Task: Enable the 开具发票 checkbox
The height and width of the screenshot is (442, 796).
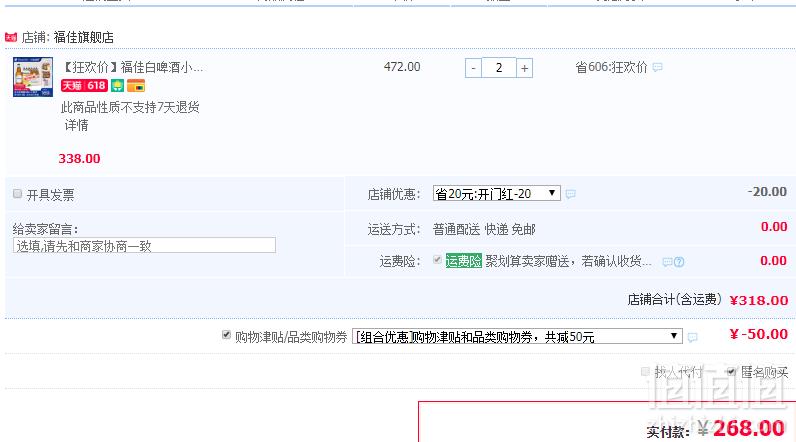Action: point(17,194)
